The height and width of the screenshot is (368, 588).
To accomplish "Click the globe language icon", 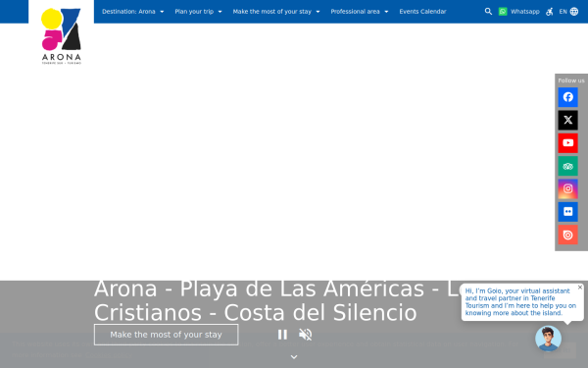I will (x=574, y=11).
